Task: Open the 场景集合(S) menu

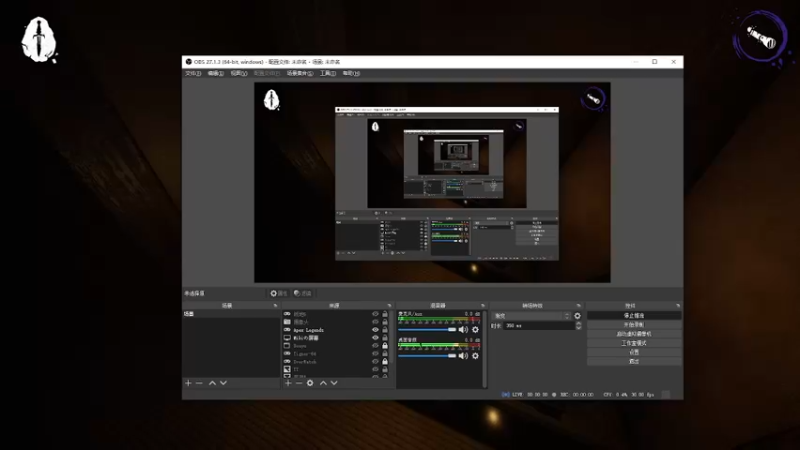Action: [300, 73]
